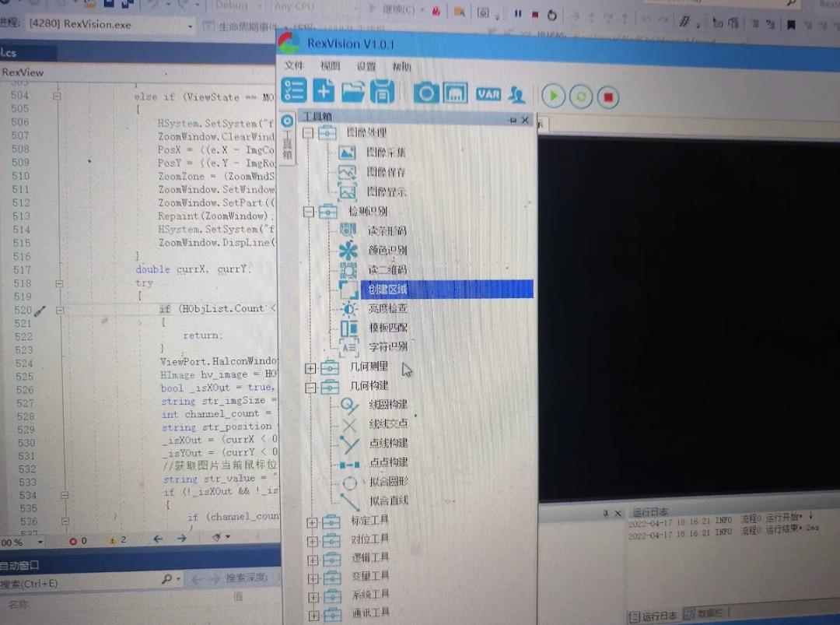Click the error count indicator showing 0
The height and width of the screenshot is (625, 840).
coord(78,542)
